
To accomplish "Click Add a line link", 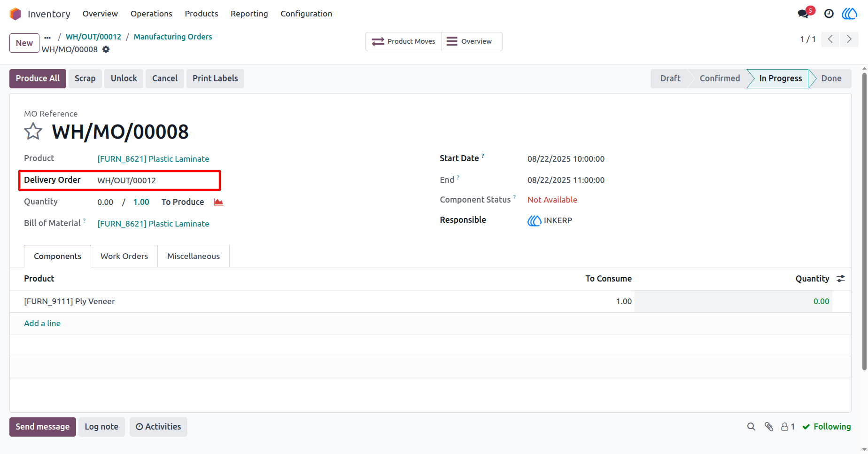I will coord(42,323).
